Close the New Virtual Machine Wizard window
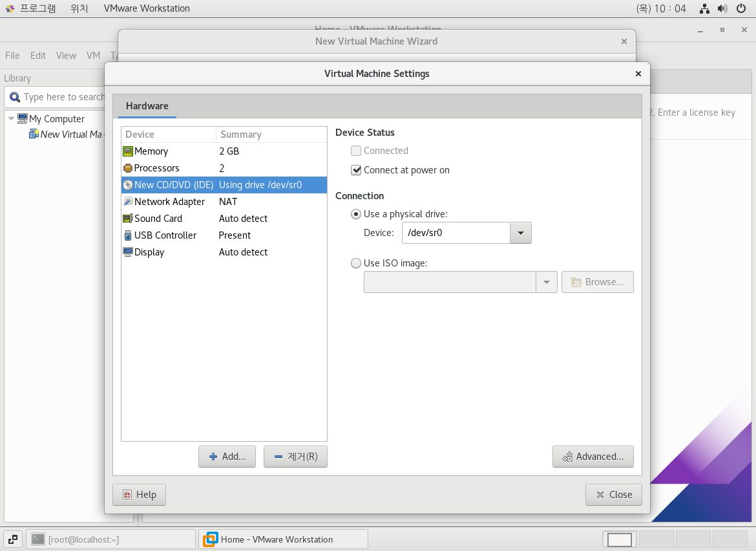Image resolution: width=756 pixels, height=551 pixels. tap(624, 41)
